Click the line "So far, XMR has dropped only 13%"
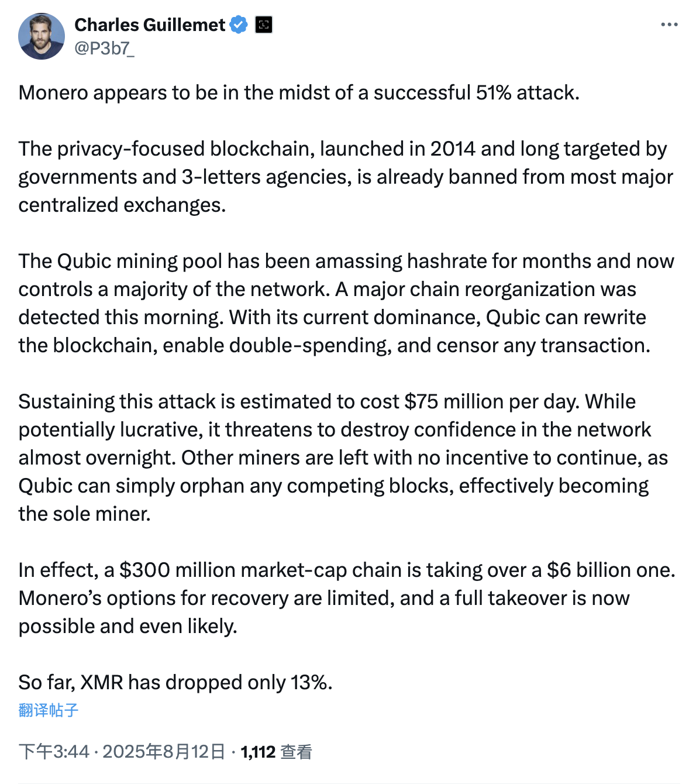The height and width of the screenshot is (784, 696). tap(175, 682)
